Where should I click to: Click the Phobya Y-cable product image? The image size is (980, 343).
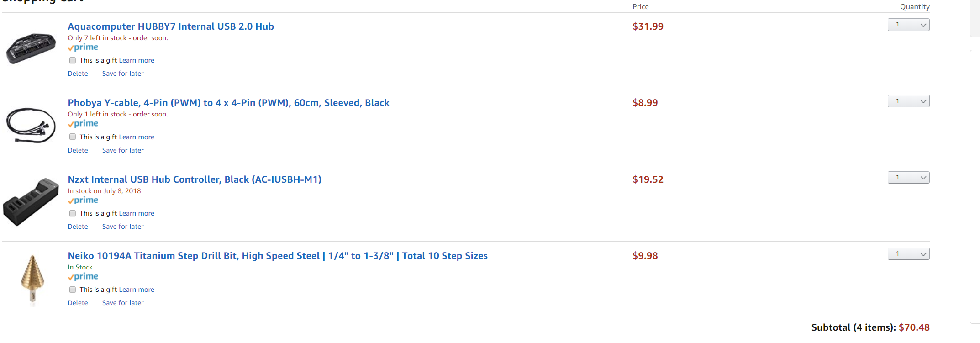coord(31,125)
